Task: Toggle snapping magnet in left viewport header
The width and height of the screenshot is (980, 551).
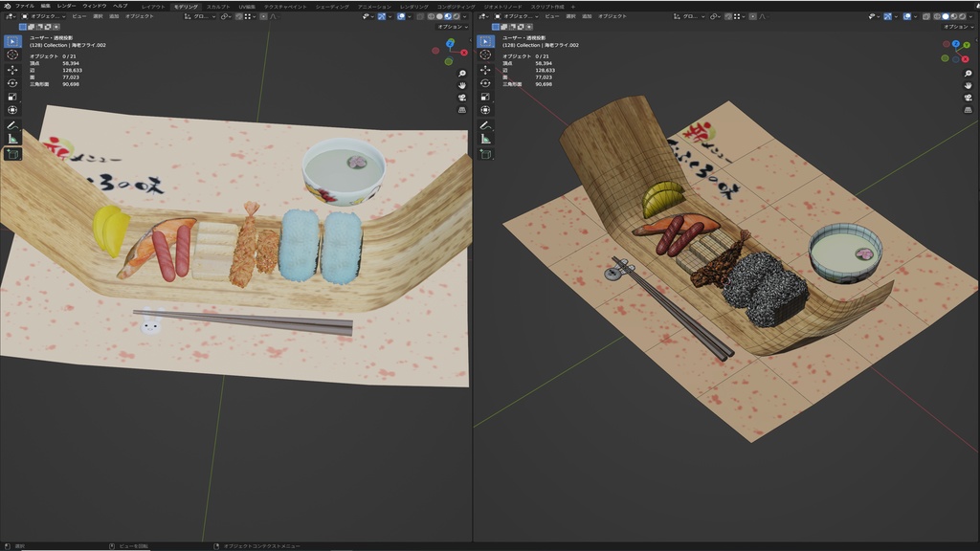Action: tap(238, 16)
